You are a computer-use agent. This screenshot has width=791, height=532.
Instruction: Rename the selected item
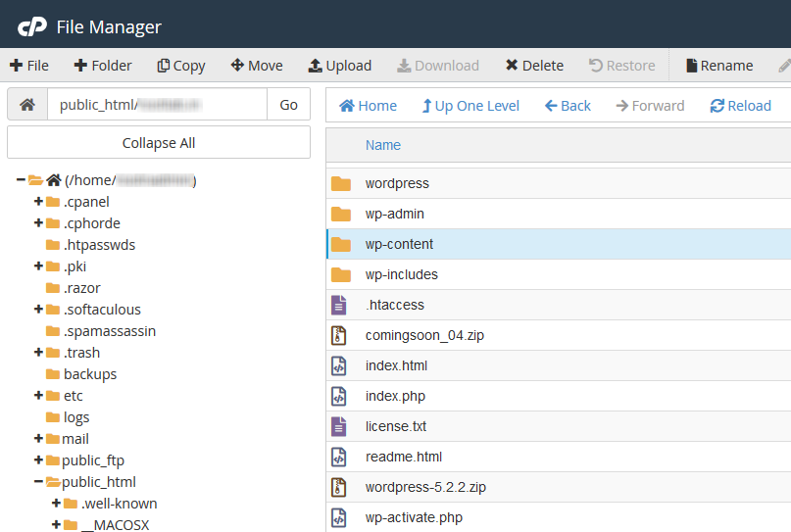tap(719, 66)
